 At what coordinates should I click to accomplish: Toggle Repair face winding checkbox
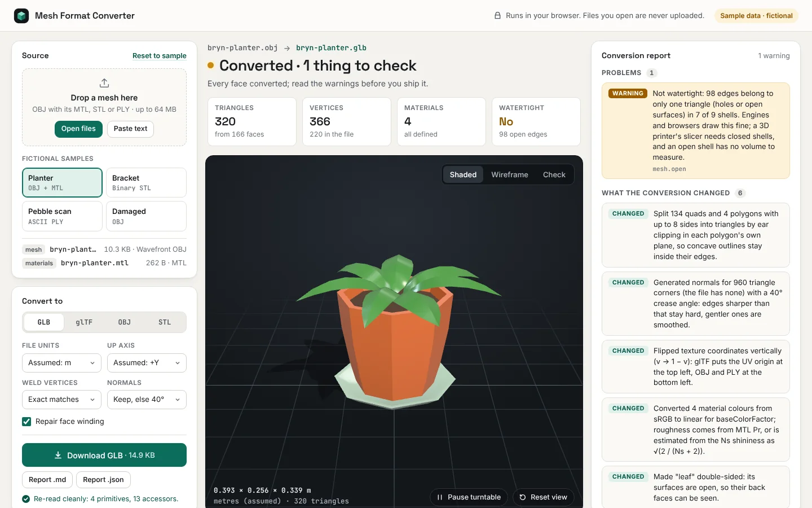point(27,422)
